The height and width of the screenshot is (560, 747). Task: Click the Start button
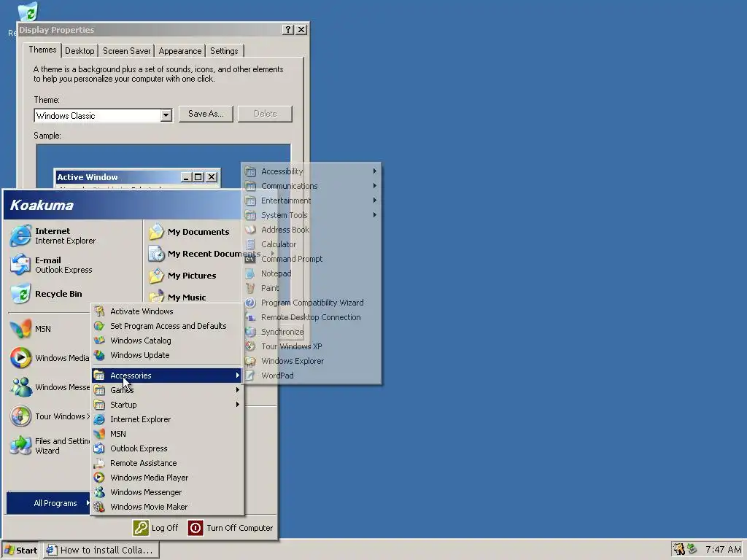[x=20, y=550]
